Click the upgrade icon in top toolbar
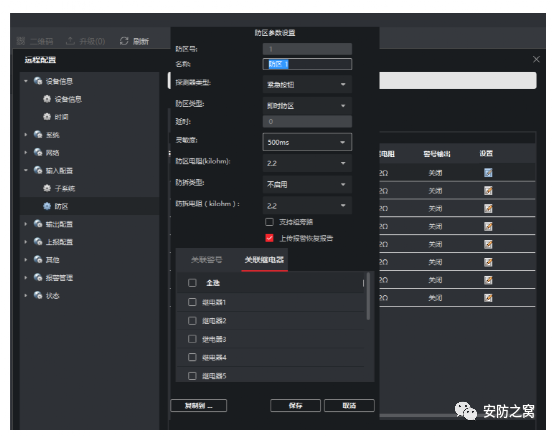Viewport: 553px width, 437px height. 70,41
